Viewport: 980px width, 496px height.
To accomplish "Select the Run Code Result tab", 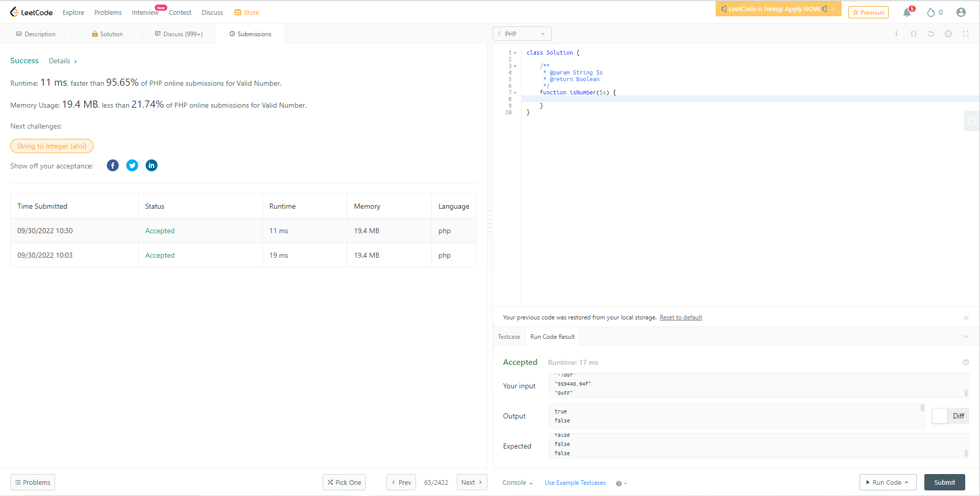I will (552, 337).
